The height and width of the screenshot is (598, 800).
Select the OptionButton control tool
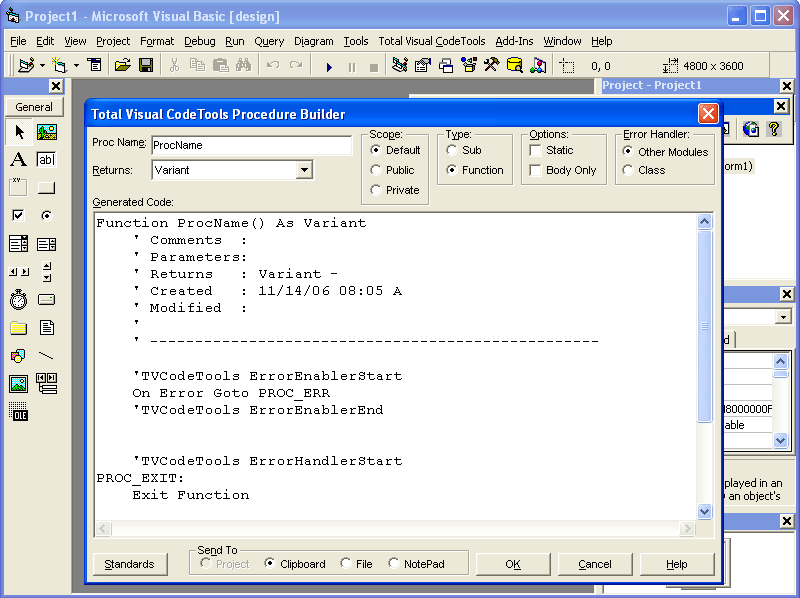point(46,215)
